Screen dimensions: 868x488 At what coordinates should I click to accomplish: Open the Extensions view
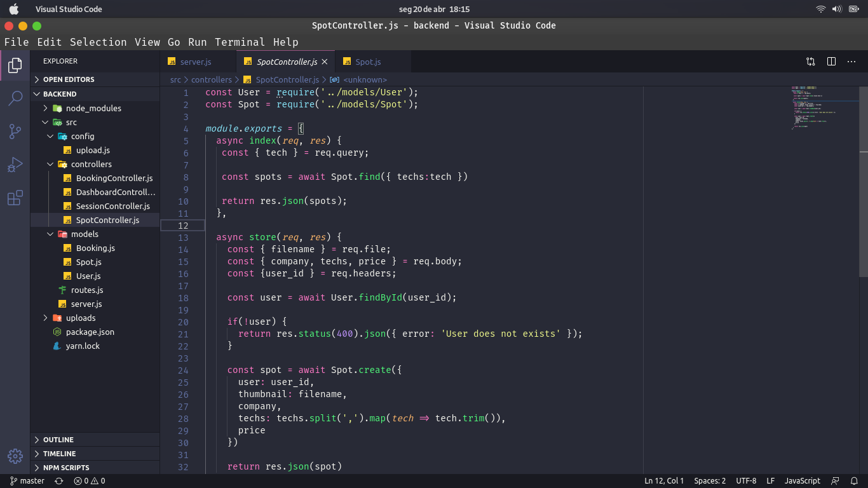click(15, 198)
